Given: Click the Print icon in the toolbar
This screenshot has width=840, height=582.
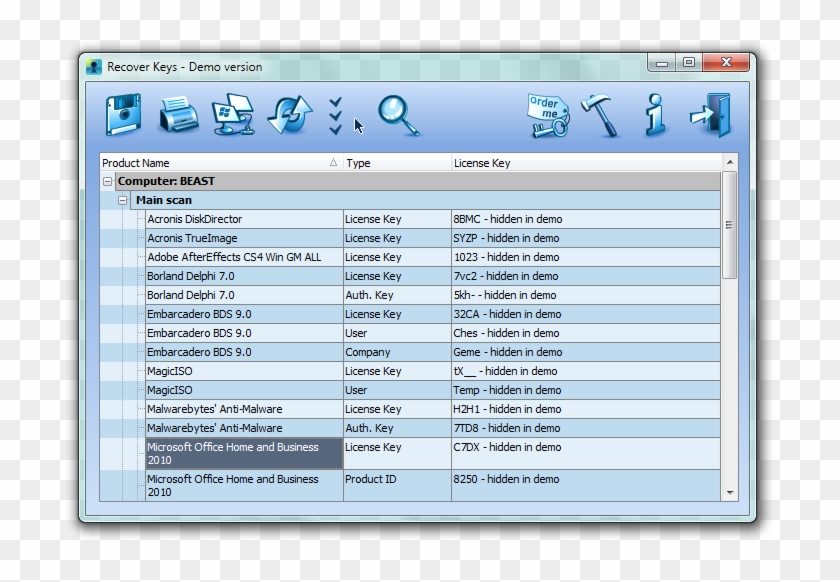Looking at the screenshot, I should click(x=179, y=115).
